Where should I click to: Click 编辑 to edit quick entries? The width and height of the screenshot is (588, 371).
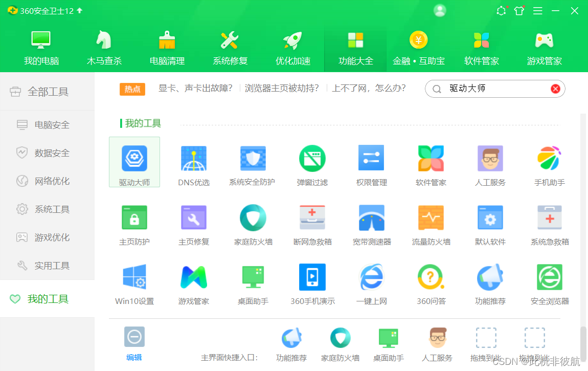tap(134, 343)
